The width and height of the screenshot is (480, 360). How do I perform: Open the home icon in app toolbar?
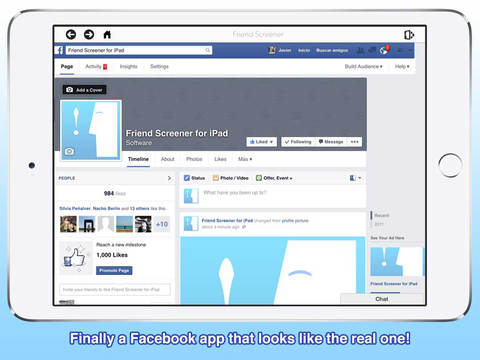107,34
